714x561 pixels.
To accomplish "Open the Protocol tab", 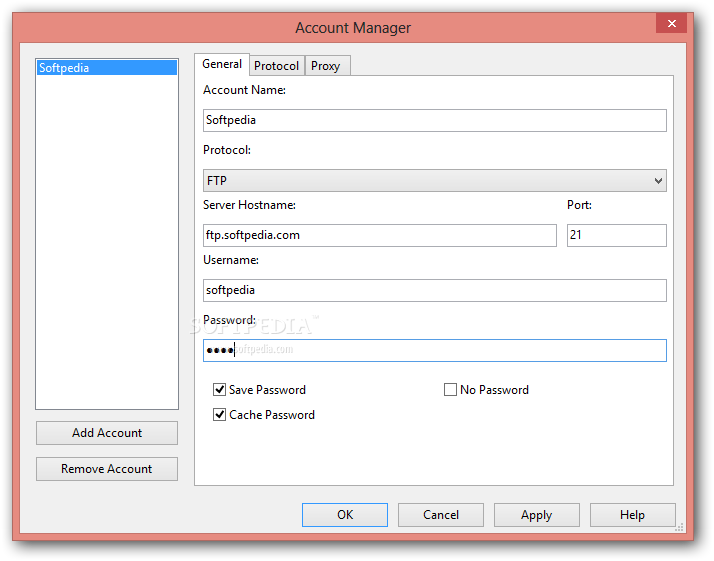I will (x=276, y=66).
